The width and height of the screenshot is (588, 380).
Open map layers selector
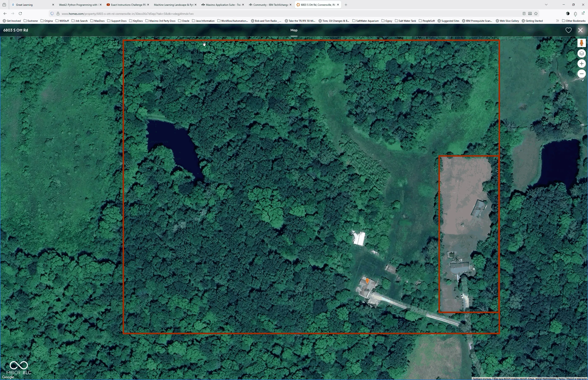(x=581, y=53)
